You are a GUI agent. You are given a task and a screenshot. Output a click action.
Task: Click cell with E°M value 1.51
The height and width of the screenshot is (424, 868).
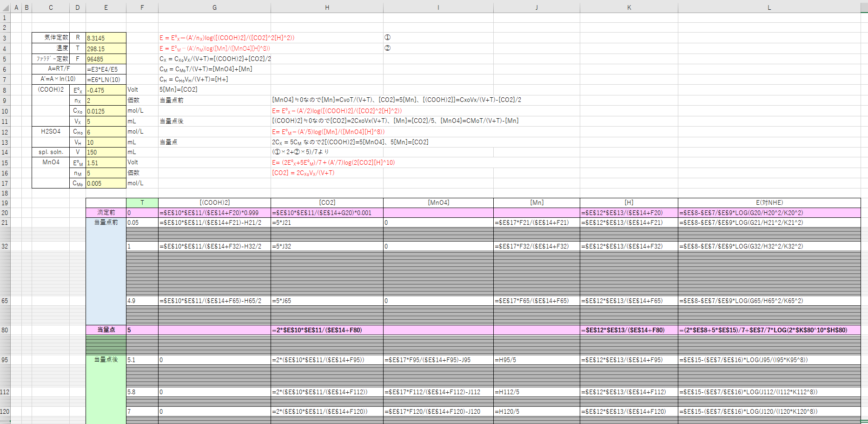(106, 163)
